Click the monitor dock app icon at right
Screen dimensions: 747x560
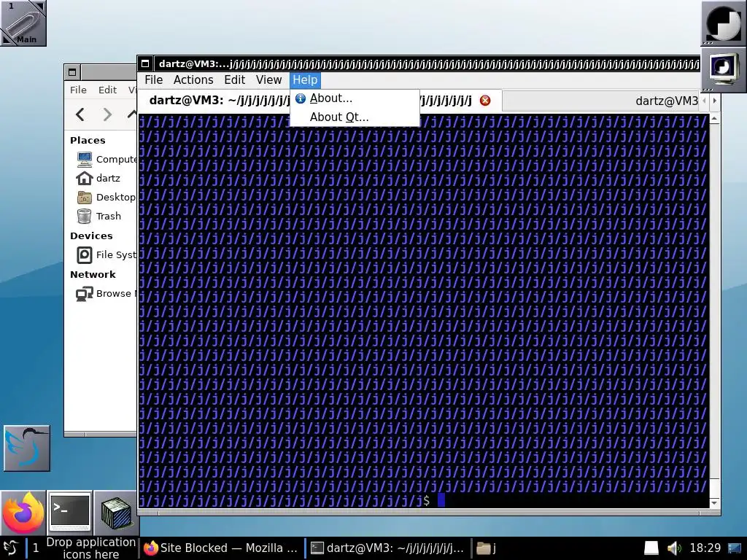723,70
